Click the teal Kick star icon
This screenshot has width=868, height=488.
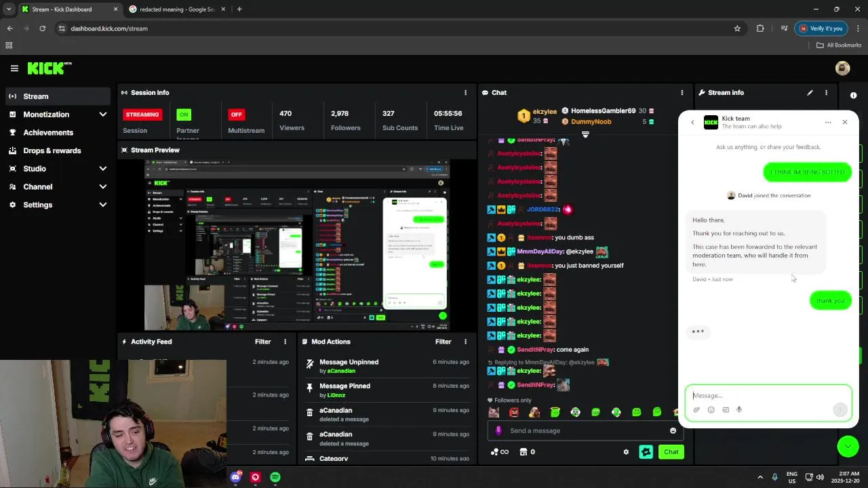[646, 452]
